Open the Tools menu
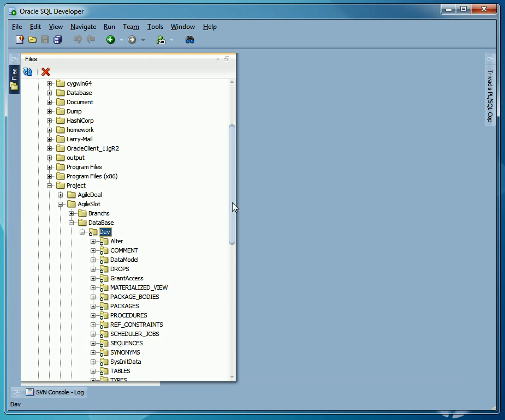This screenshot has width=505, height=420. point(155,27)
